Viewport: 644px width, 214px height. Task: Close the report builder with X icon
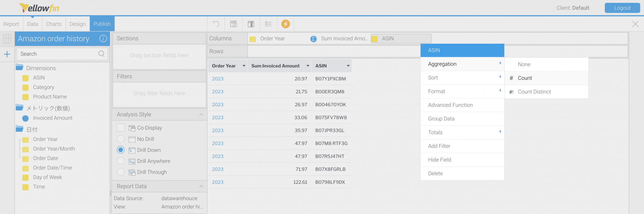click(x=635, y=24)
